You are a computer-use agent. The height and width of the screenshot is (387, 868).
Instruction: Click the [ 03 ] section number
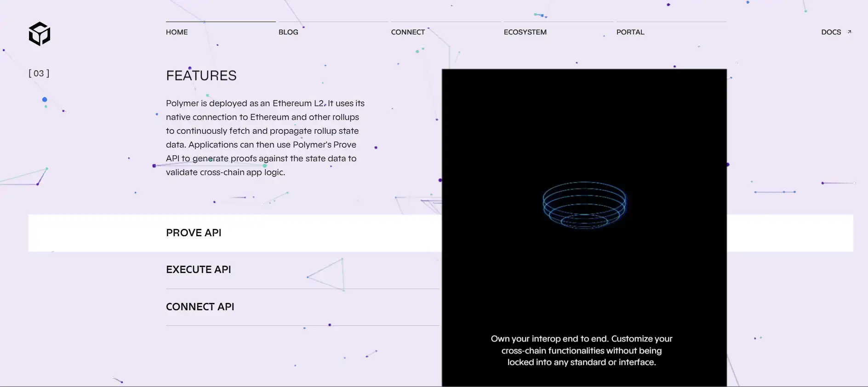(39, 74)
